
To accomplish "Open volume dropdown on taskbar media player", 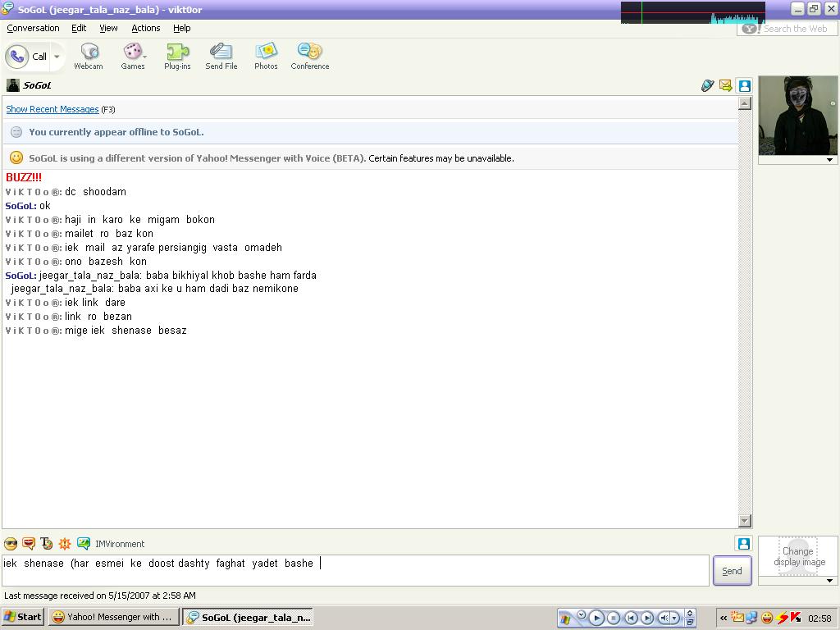I will pyautogui.click(x=675, y=618).
